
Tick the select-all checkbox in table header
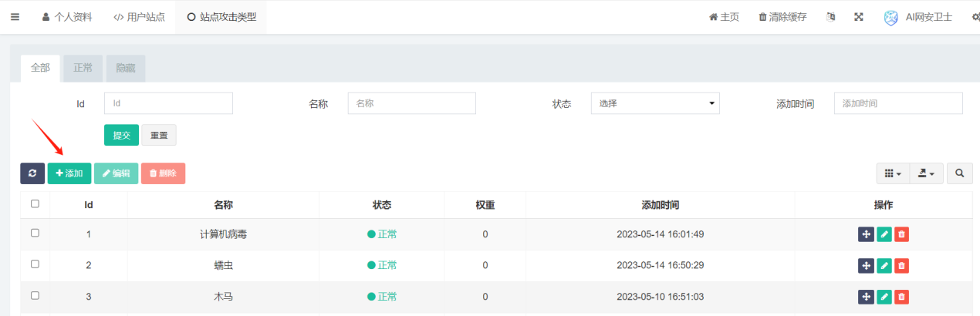pos(35,204)
